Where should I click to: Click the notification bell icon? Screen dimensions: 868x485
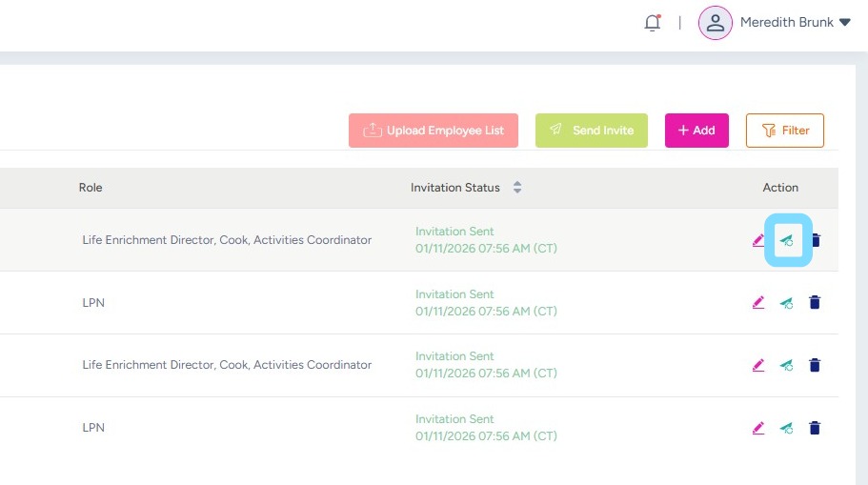pos(653,23)
